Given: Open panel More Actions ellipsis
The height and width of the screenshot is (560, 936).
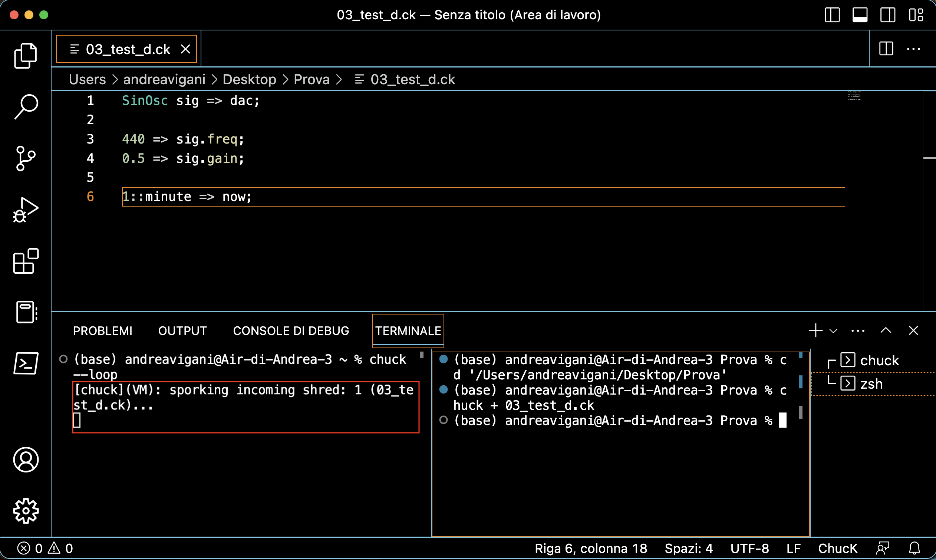Looking at the screenshot, I should (x=858, y=331).
